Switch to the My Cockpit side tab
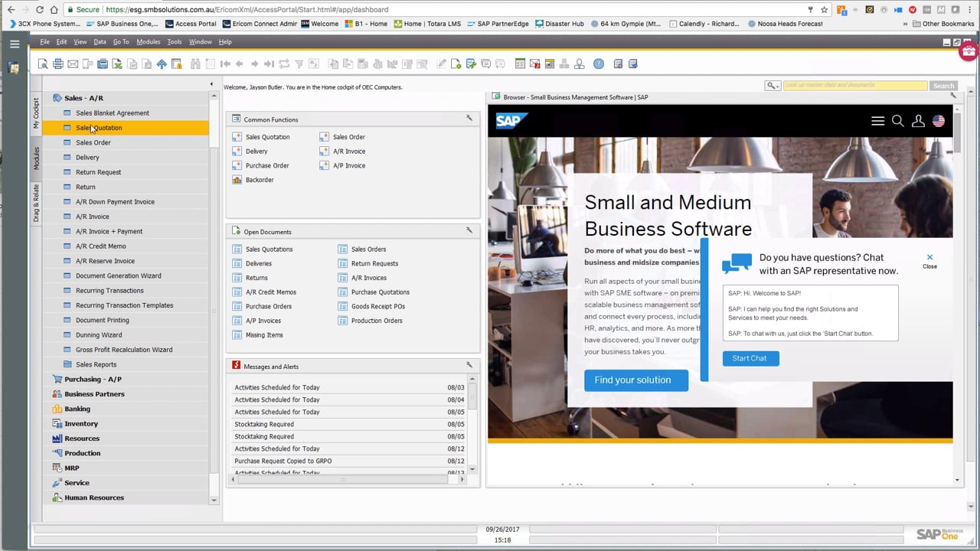 (36, 114)
